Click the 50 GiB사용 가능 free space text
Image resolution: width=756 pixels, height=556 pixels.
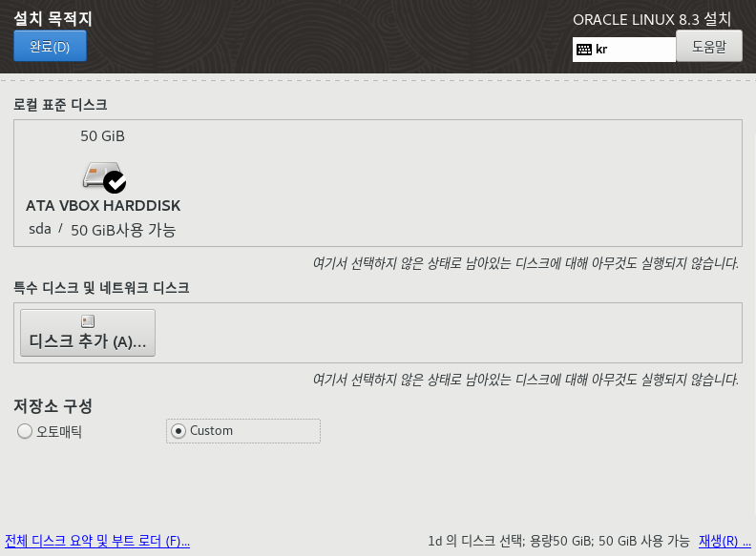tap(123, 230)
